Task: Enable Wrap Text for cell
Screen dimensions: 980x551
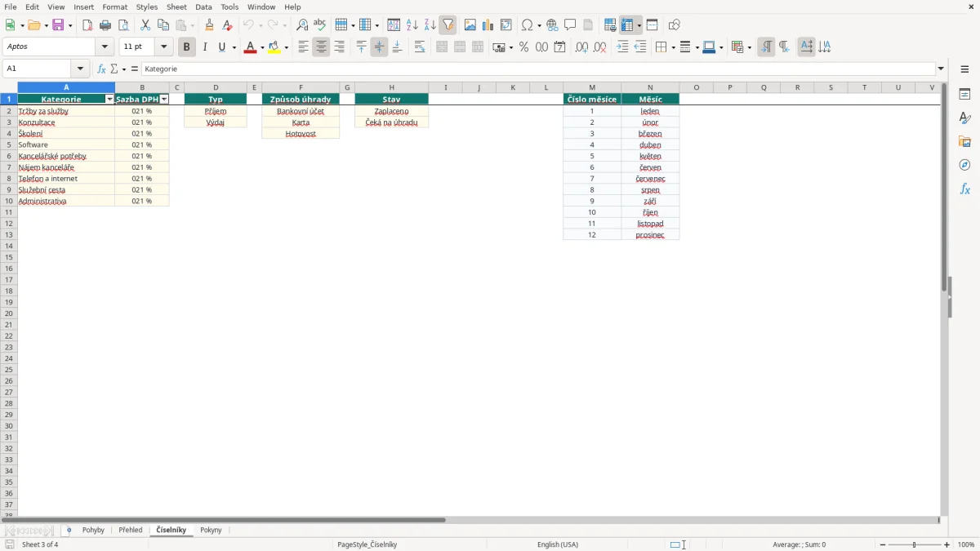Action: point(420,47)
